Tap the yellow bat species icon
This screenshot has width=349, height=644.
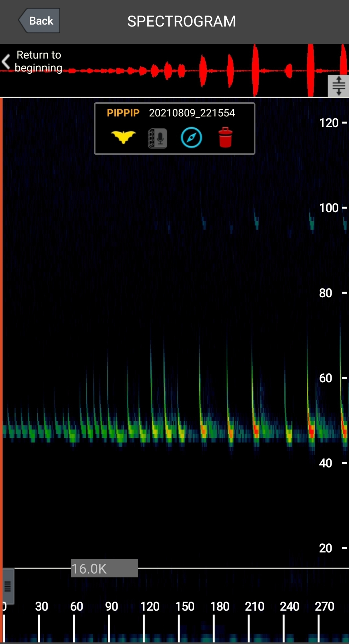(x=123, y=137)
